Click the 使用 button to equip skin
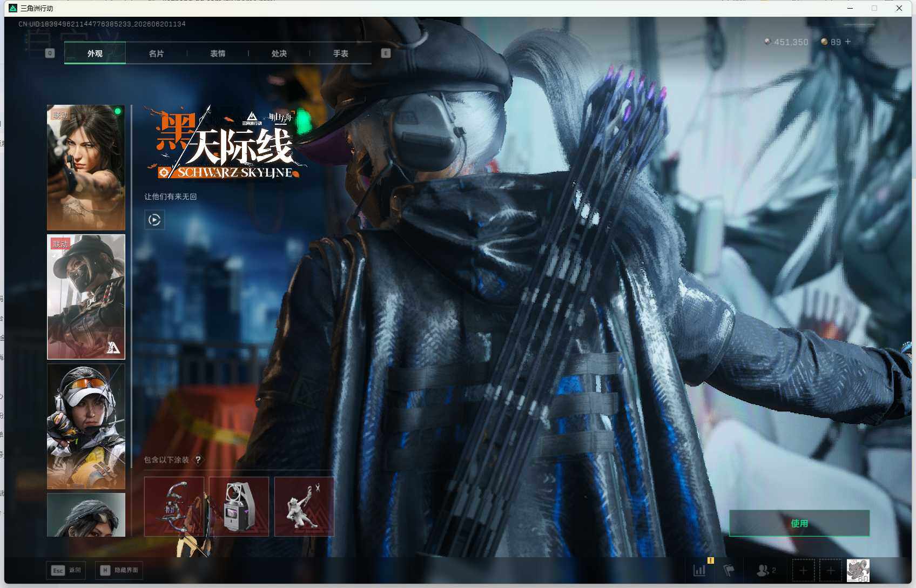The height and width of the screenshot is (588, 916). 799,523
